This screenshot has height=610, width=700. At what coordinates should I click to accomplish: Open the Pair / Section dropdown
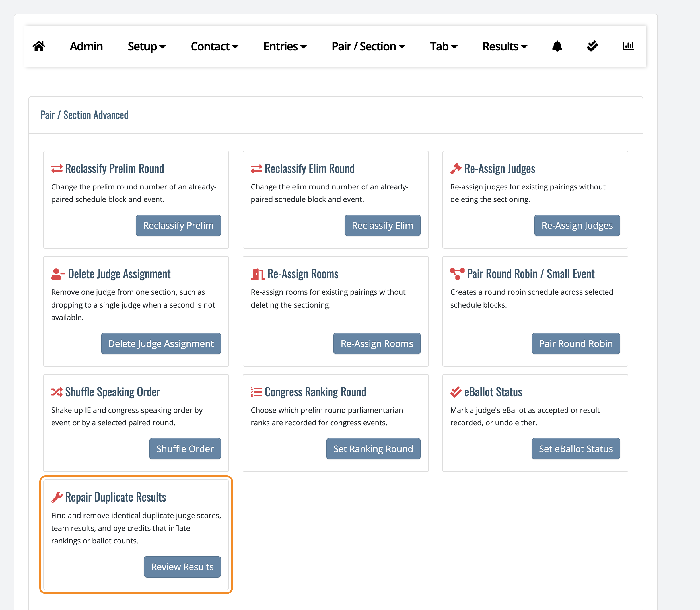click(x=368, y=46)
